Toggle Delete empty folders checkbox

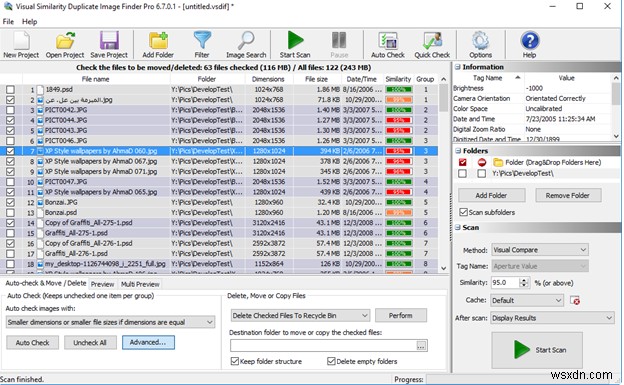(x=331, y=361)
